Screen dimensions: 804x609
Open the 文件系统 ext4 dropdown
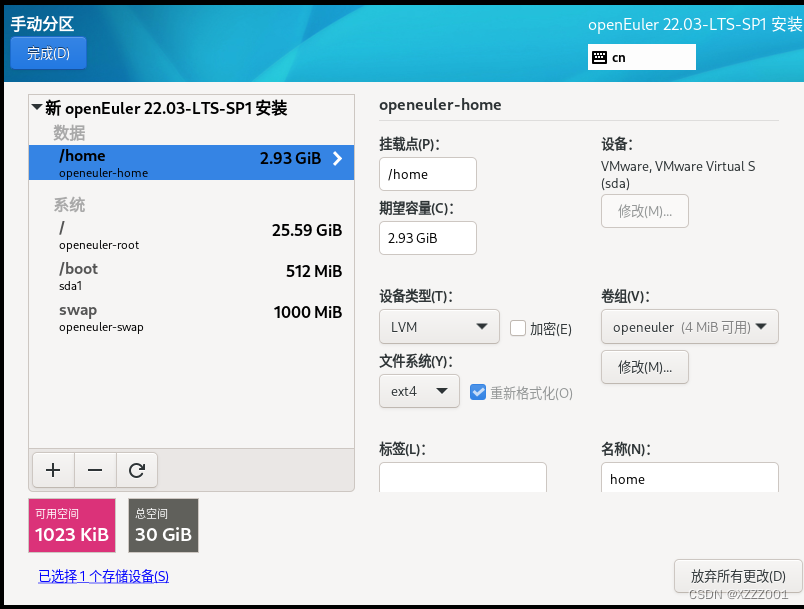(419, 391)
